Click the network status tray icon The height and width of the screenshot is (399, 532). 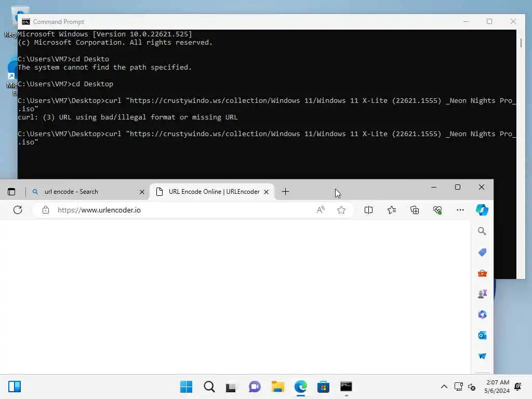tap(458, 387)
